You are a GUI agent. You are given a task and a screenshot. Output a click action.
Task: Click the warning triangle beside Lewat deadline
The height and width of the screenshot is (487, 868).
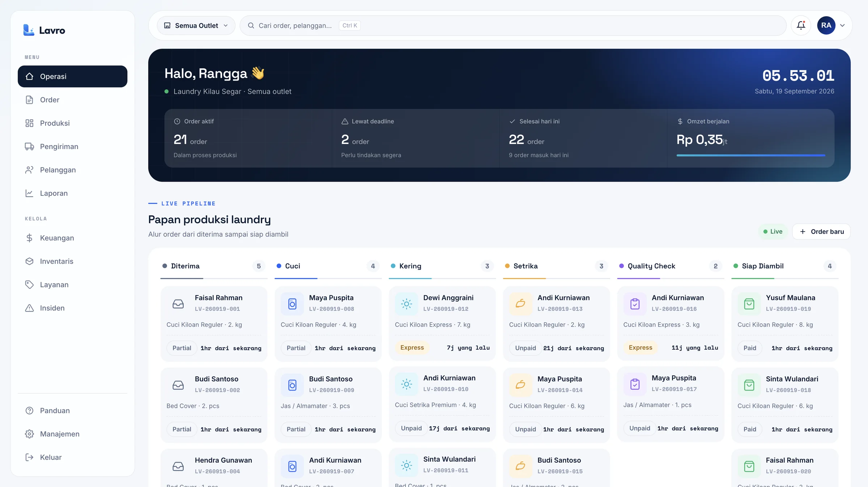coord(345,121)
